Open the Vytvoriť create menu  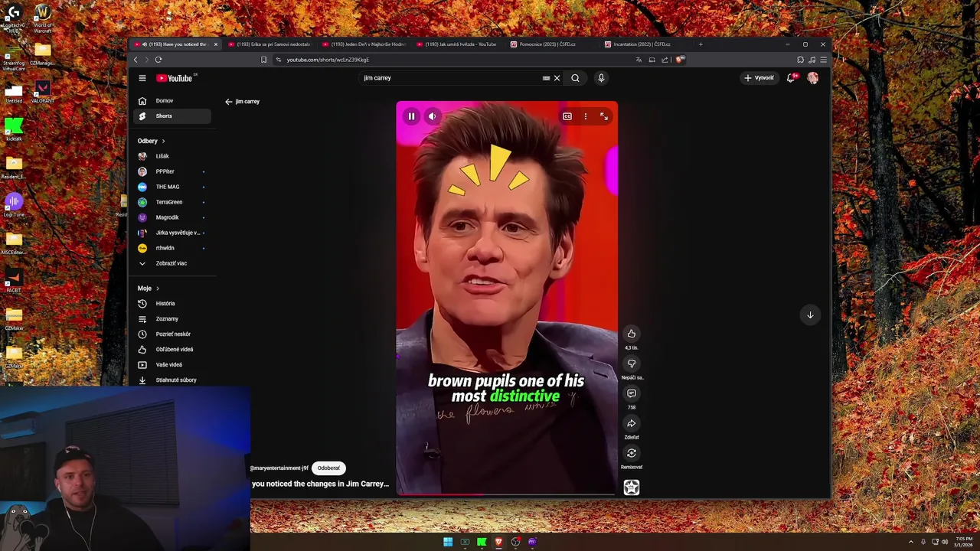pyautogui.click(x=759, y=77)
